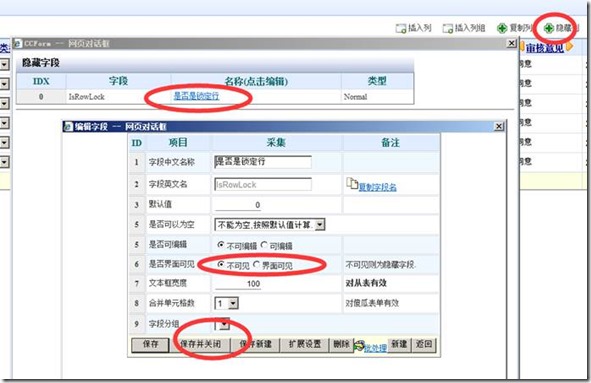Viewport: 591px width, 383px height.
Task: Click the green 隐藏列 plus icon
Action: (x=549, y=28)
